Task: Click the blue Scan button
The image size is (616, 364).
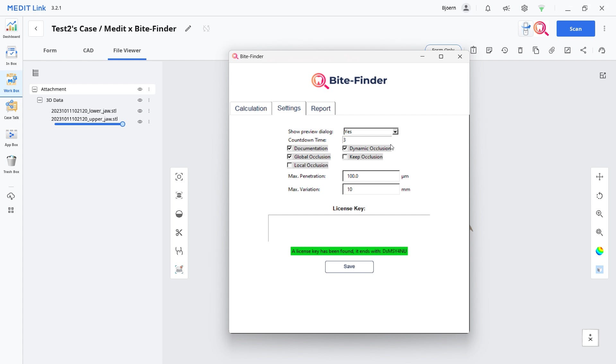Action: coord(575,29)
